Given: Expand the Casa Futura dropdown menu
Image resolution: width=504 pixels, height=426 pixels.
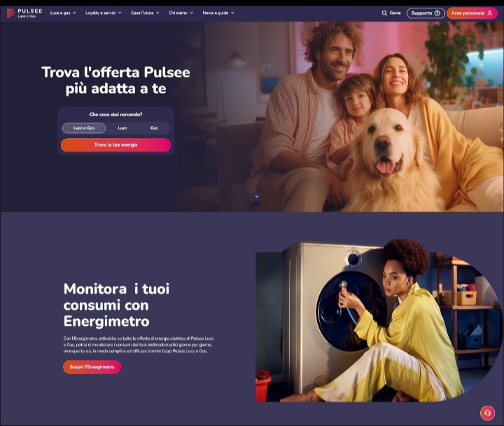Looking at the screenshot, I should point(145,13).
